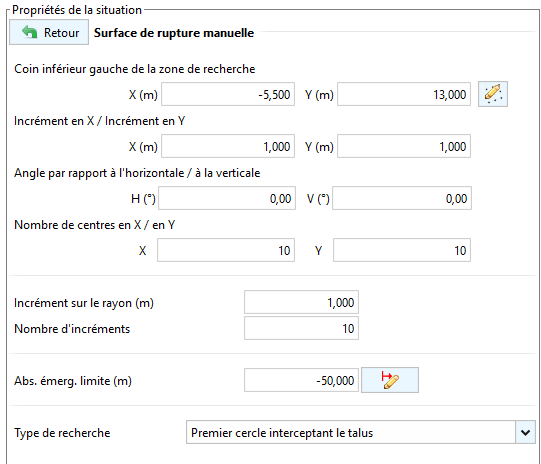Click the Incrément sur le rayon field
This screenshot has height=464, width=541.
[x=302, y=302]
